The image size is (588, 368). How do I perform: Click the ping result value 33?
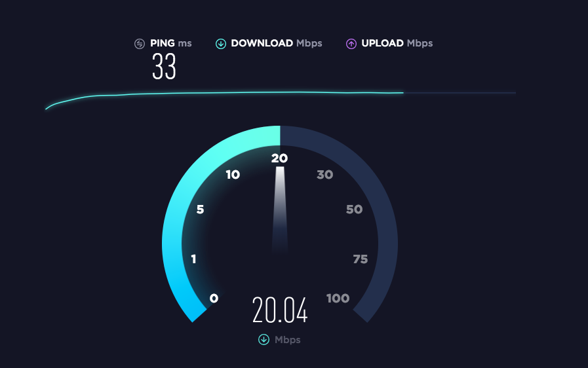coord(164,66)
